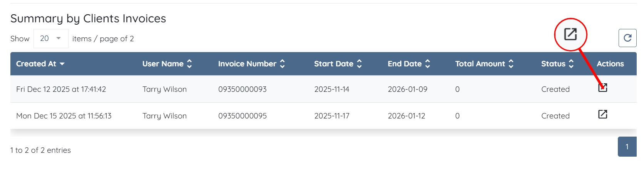Screen dimensions: 644x169
Task: Sort by Invoice Number column arrows
Action: point(282,64)
